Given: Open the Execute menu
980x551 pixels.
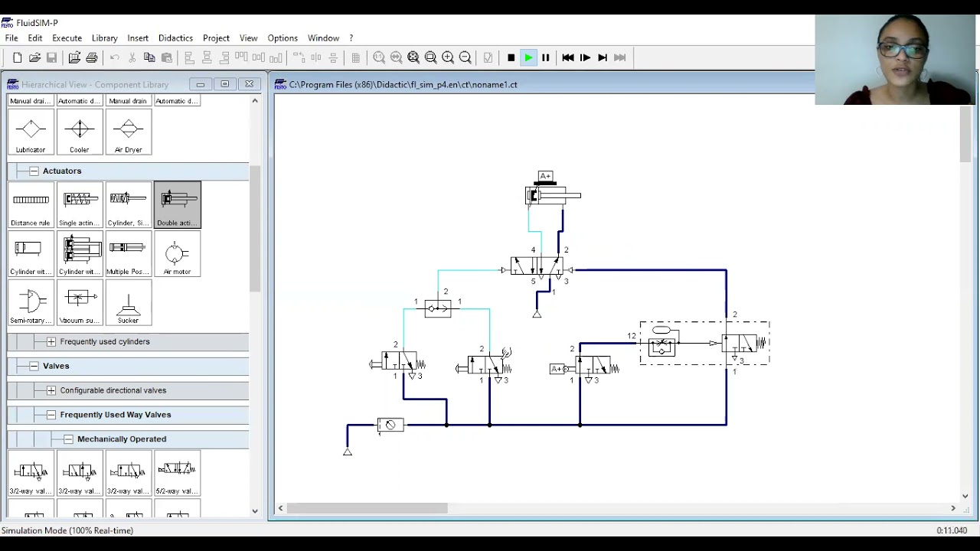Looking at the screenshot, I should [67, 37].
